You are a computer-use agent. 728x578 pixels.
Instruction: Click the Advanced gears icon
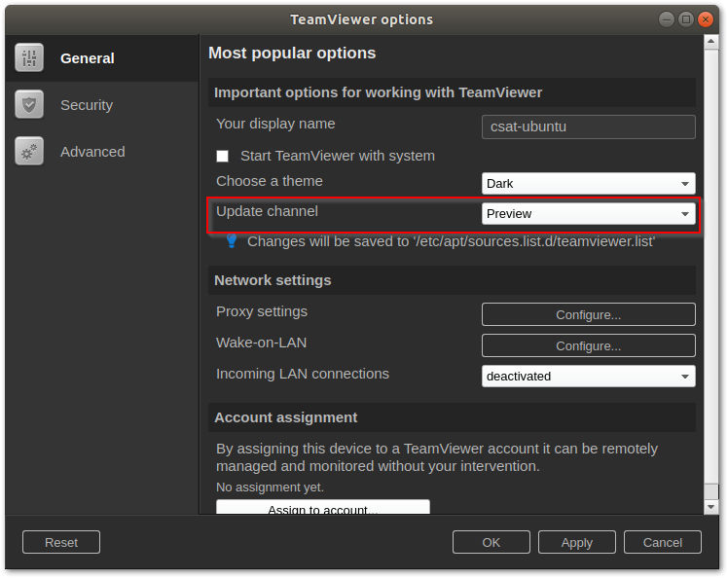[29, 151]
